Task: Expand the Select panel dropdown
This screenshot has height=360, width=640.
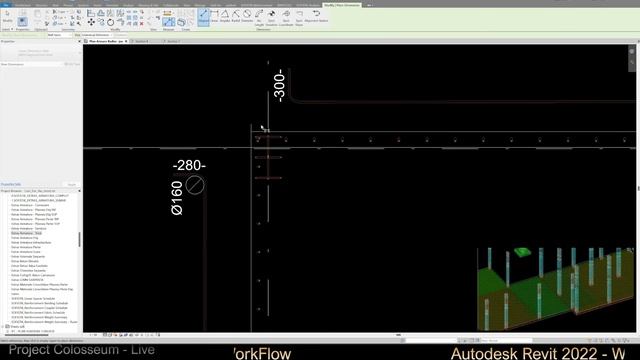Action: click(7, 29)
